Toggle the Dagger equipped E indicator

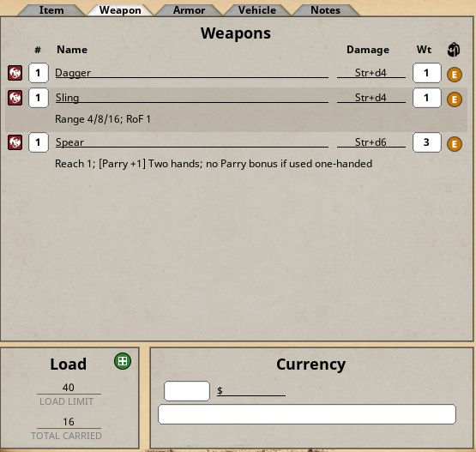tap(455, 75)
